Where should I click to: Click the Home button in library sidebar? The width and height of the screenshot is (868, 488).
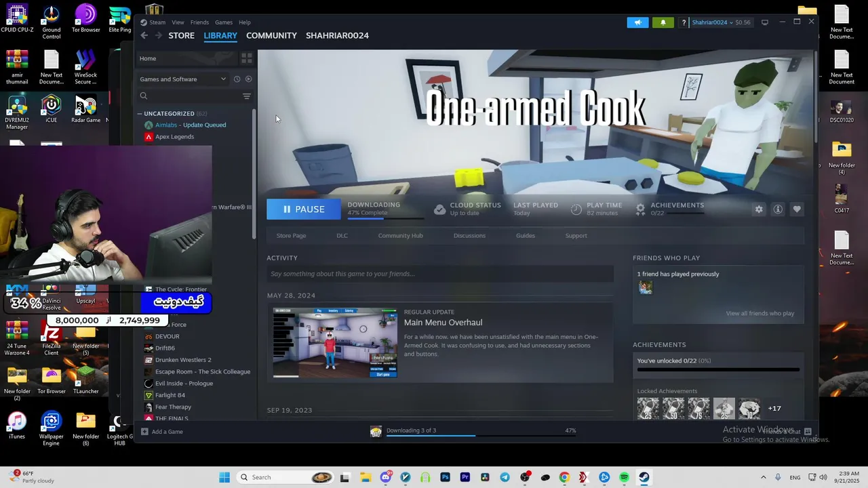click(x=186, y=58)
